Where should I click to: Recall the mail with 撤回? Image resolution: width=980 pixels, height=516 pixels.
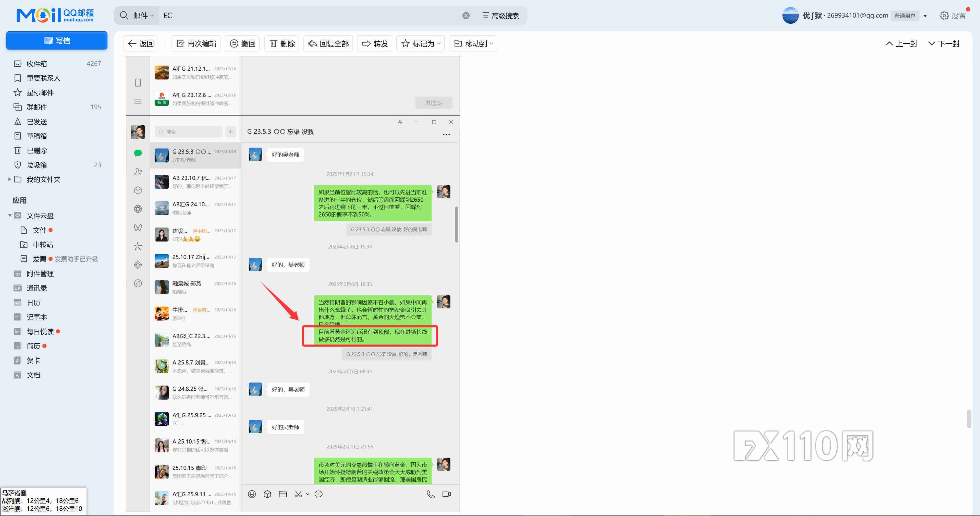coord(242,43)
